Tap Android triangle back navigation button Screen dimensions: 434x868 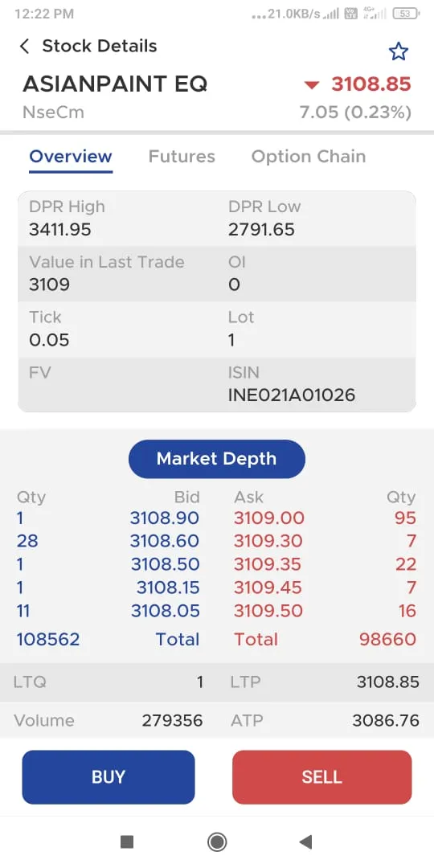[x=305, y=842]
